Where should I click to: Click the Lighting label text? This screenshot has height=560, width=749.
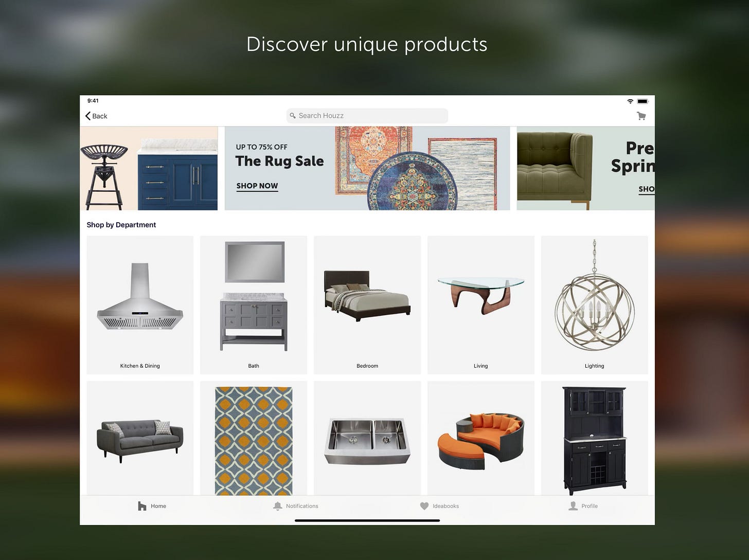pyautogui.click(x=595, y=366)
